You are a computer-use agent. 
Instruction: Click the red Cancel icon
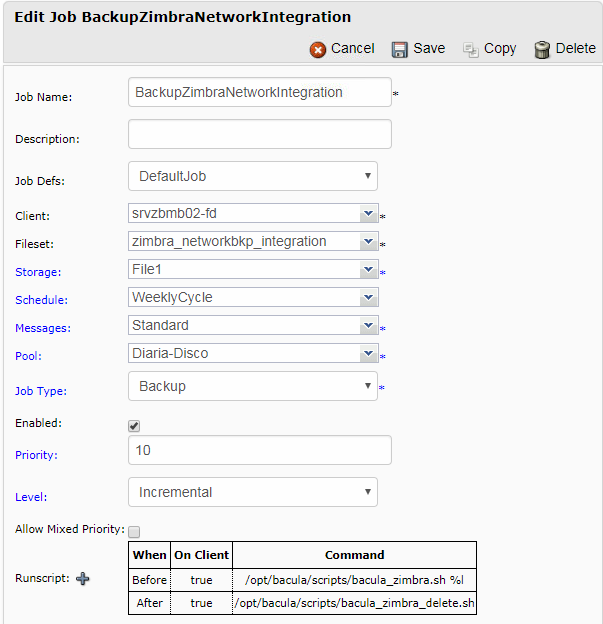(318, 50)
